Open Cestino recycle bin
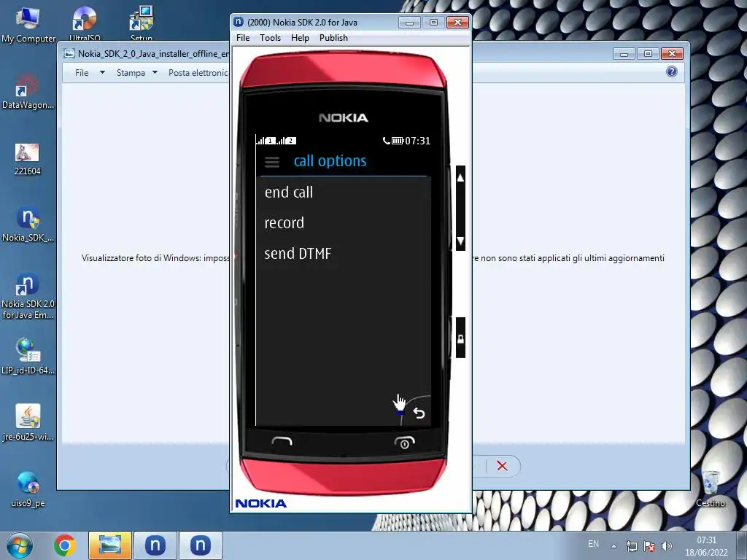 point(711,489)
